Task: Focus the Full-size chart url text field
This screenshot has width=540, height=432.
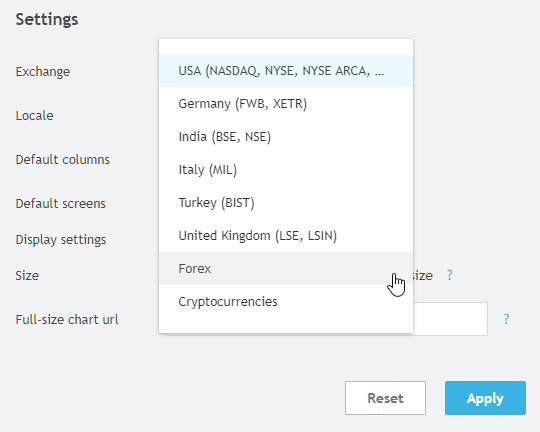Action: tap(450, 319)
